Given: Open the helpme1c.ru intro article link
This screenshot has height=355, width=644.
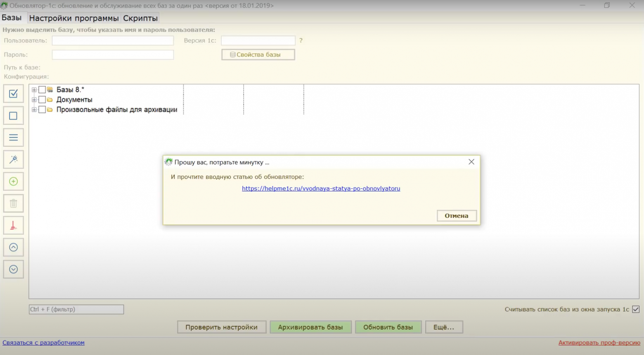Looking at the screenshot, I should tap(321, 188).
